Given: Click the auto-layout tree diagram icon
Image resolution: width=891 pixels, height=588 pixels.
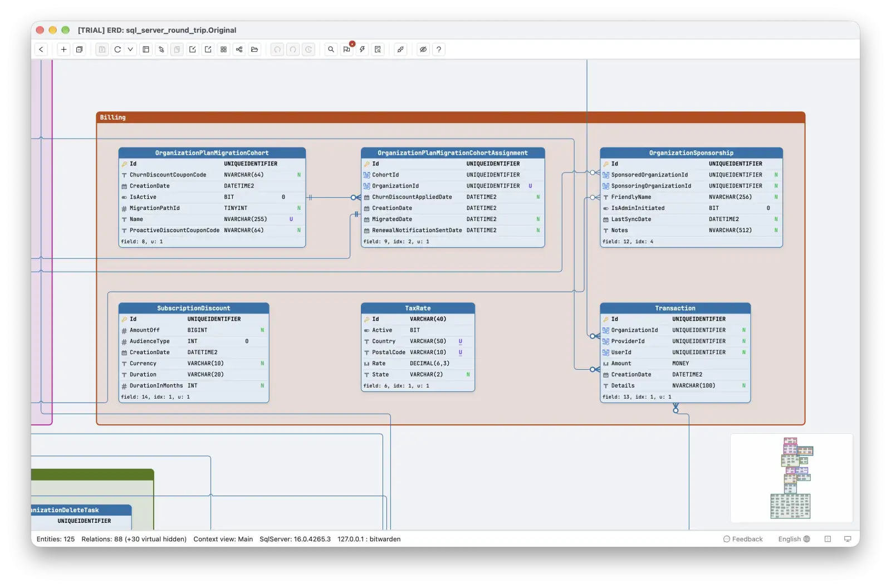Looking at the screenshot, I should click(239, 50).
